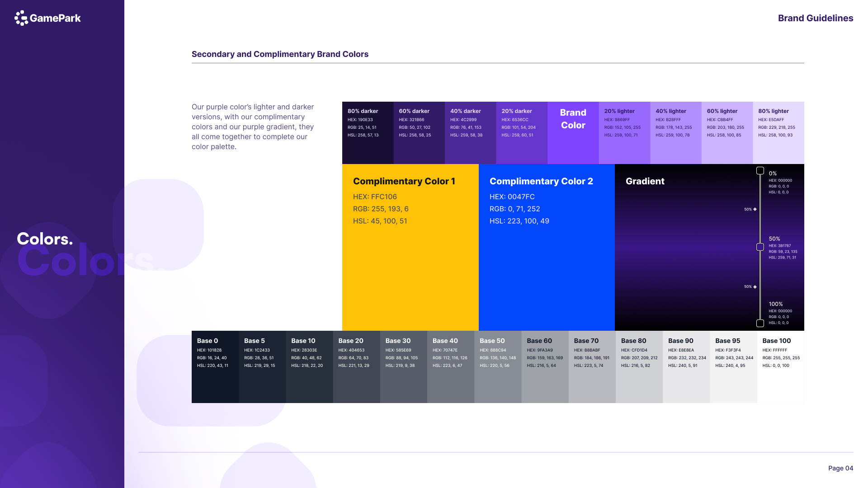Image resolution: width=868 pixels, height=488 pixels.
Task: Pick the 60% darker purple swatch
Action: 419,133
